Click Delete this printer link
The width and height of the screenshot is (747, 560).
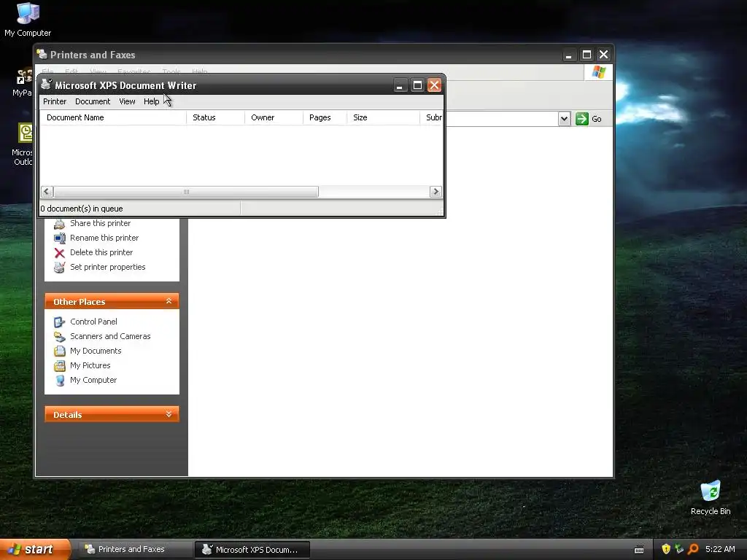pos(101,252)
